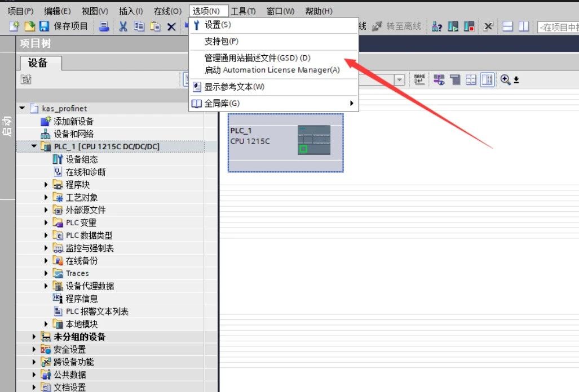Select 管理通用站描述文件(GSD) menu entry
The width and height of the screenshot is (579, 392).
click(x=257, y=58)
